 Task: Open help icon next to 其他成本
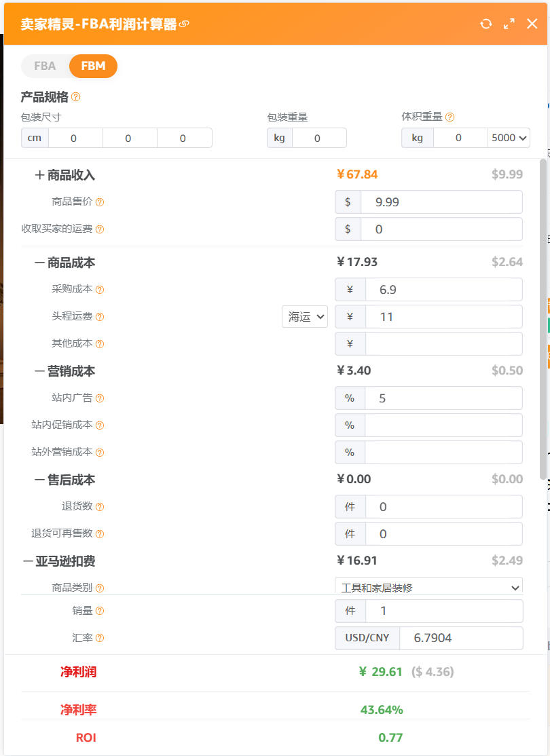[99, 344]
